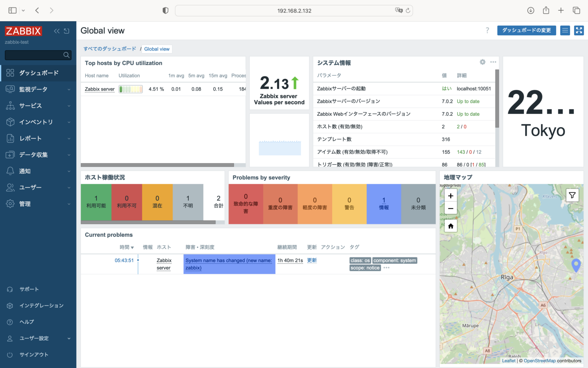Screen dimensions: 588x368
Task: Click the help question mark icon
Action: pyautogui.click(x=487, y=30)
